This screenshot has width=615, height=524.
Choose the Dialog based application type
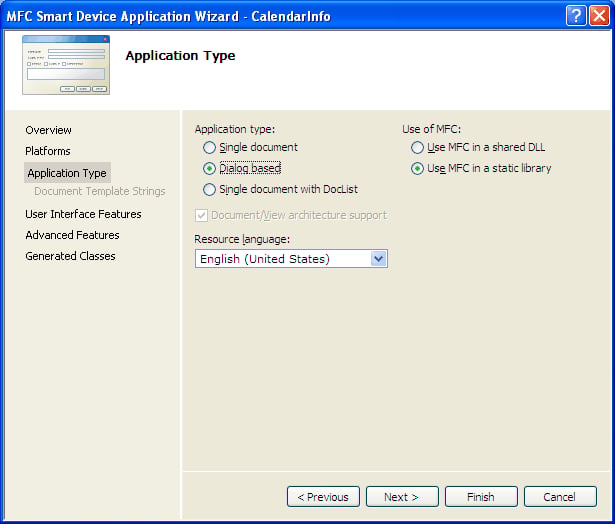point(209,169)
